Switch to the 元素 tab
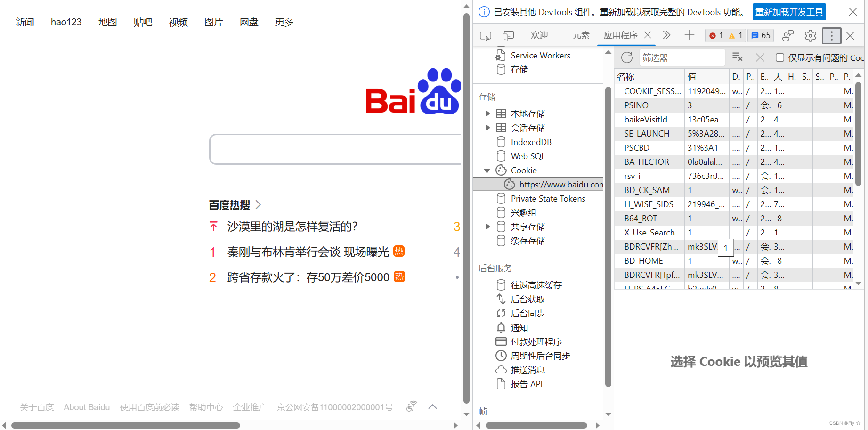This screenshot has height=430, width=868. 581,35
